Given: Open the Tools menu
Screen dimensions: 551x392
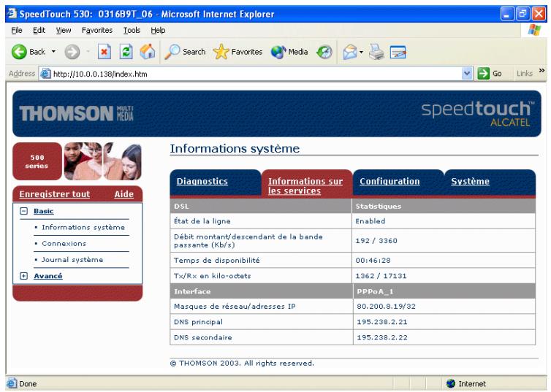Looking at the screenshot, I should (132, 30).
